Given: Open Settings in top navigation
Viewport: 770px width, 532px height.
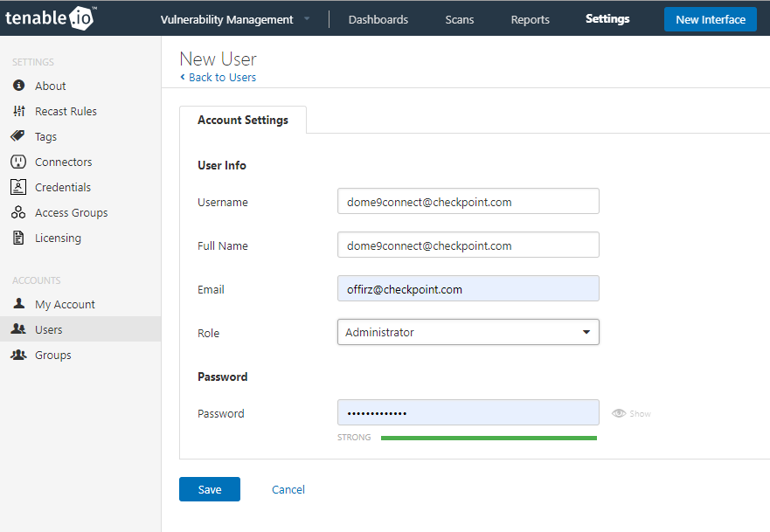Looking at the screenshot, I should [x=607, y=18].
